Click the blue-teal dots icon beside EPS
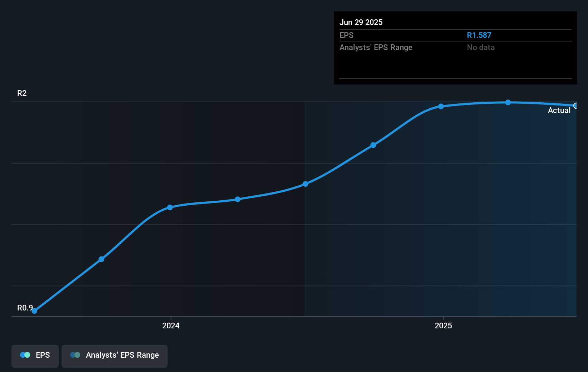588x372 pixels. point(25,355)
